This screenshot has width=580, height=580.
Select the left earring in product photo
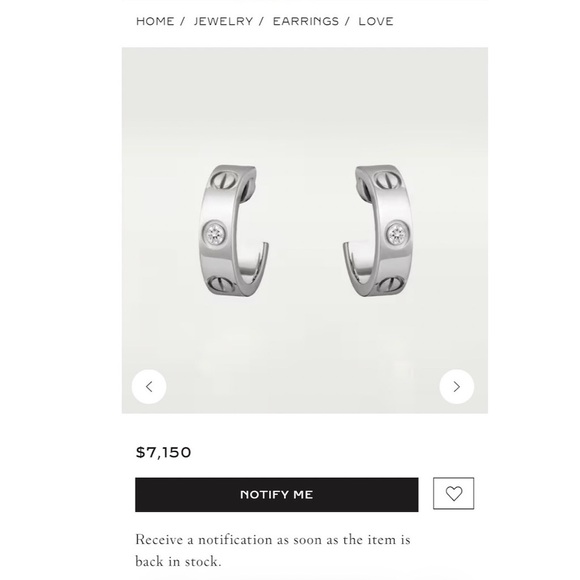pos(234,231)
